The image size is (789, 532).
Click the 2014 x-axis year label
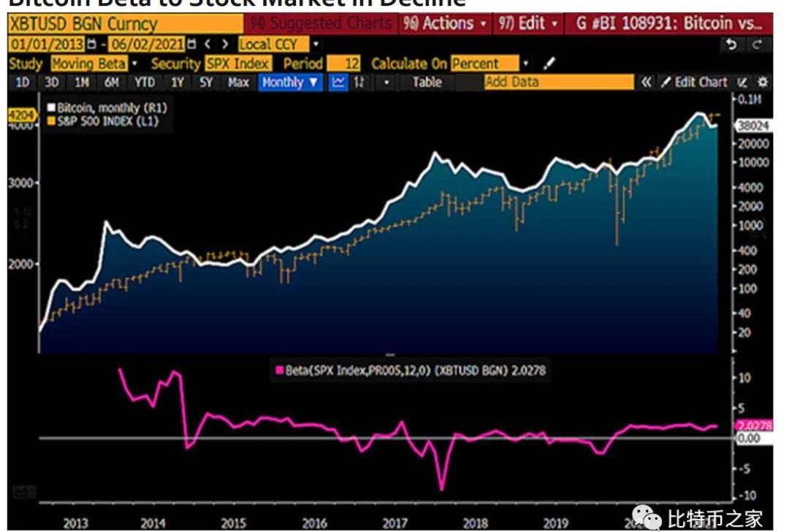(x=153, y=523)
